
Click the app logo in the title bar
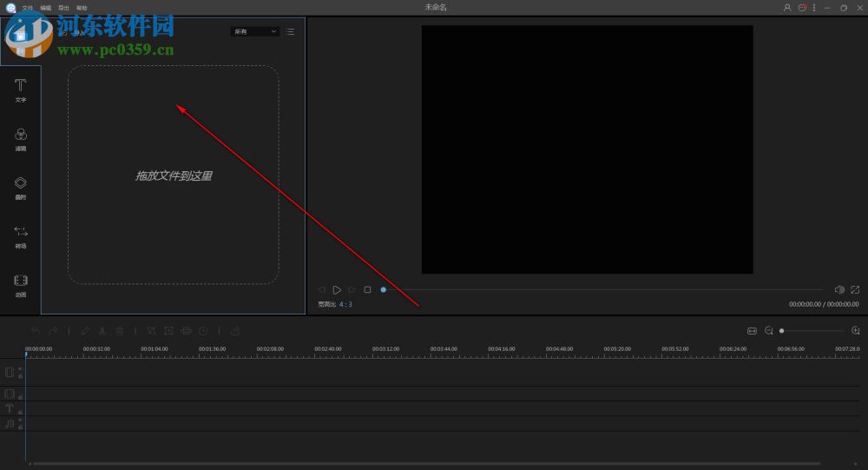[x=10, y=8]
